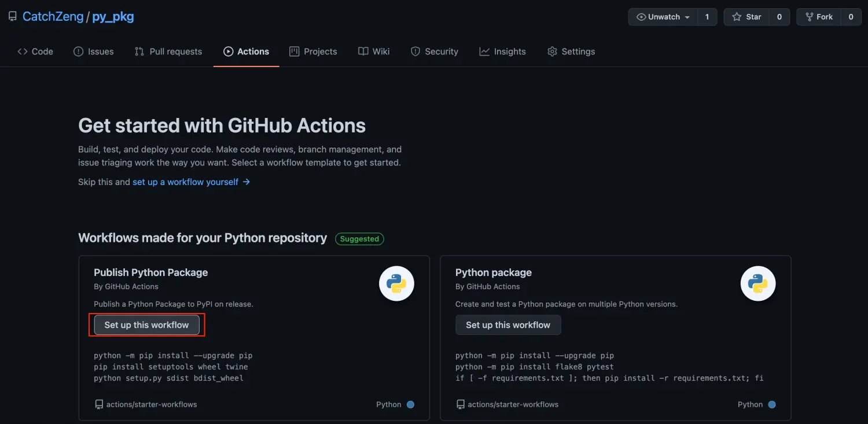Viewport: 868px width, 424px height.
Task: Fork the repository
Action: coord(819,17)
